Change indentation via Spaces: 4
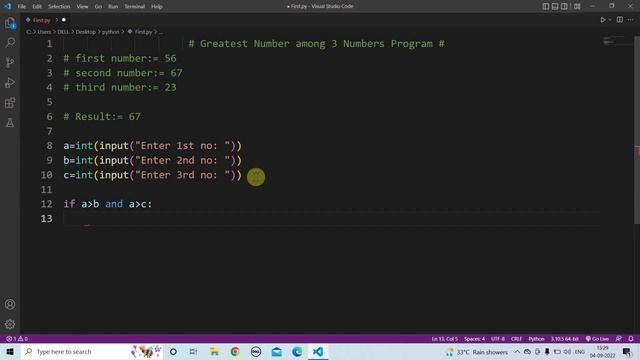Viewport: 640px width, 360px height. (x=474, y=339)
